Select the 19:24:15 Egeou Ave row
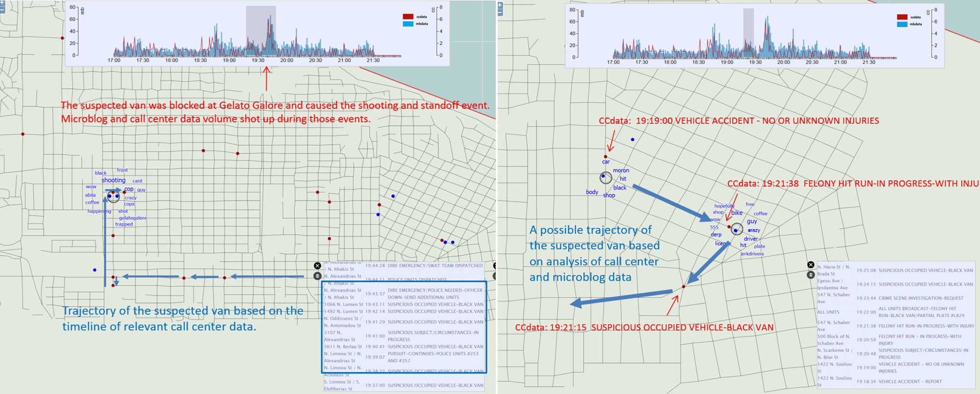Screen dimensions: 980x394 click(x=896, y=284)
